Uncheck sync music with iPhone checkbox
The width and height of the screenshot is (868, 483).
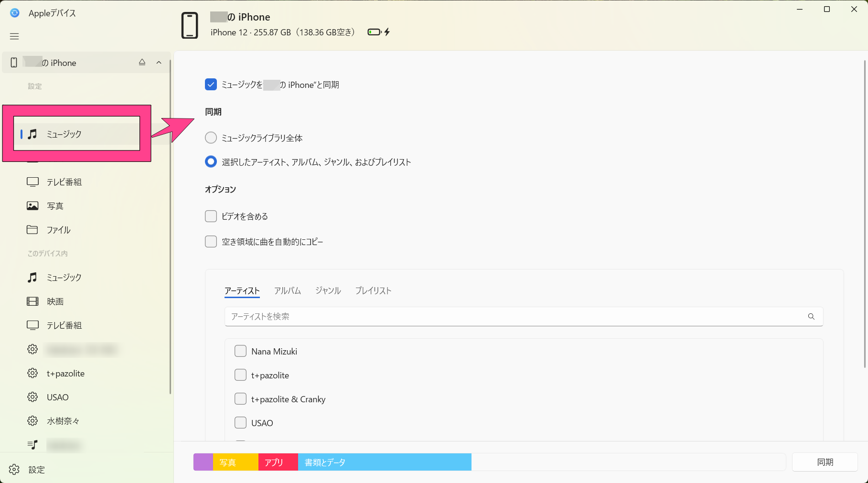[211, 85]
